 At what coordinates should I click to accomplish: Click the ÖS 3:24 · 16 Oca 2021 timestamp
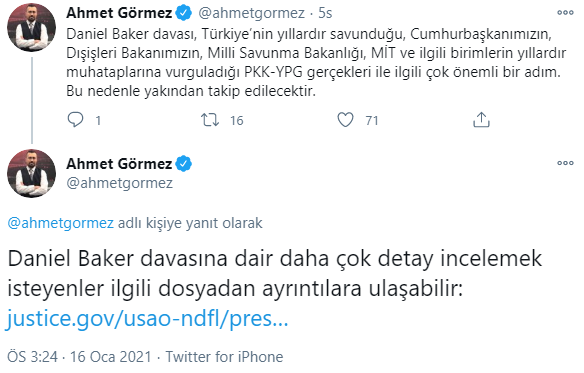click(x=79, y=357)
